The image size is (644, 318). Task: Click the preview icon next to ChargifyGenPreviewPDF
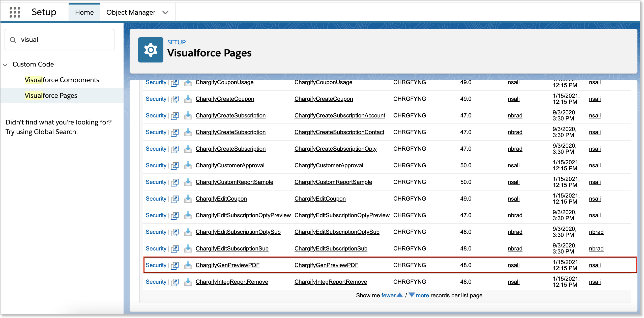[x=175, y=265]
